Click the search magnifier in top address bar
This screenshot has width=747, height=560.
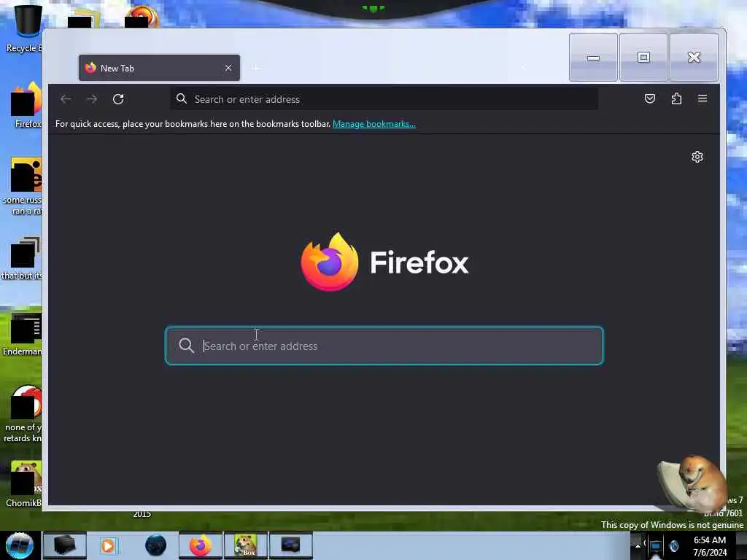click(x=182, y=98)
